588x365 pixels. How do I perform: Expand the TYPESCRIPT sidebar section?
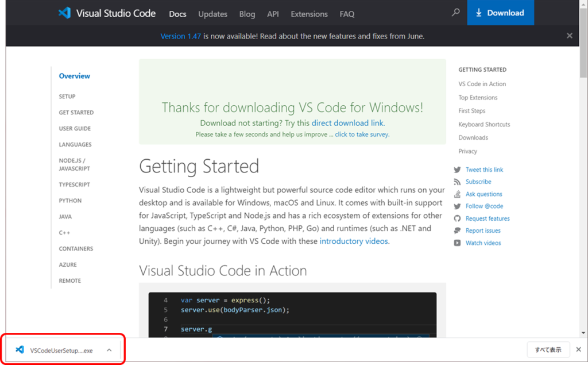tap(74, 185)
